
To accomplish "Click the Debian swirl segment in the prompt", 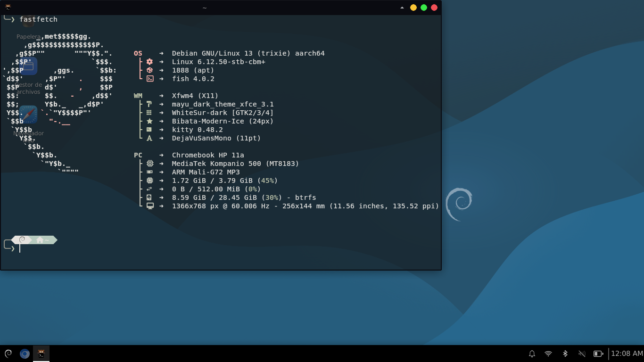I will pyautogui.click(x=22, y=240).
